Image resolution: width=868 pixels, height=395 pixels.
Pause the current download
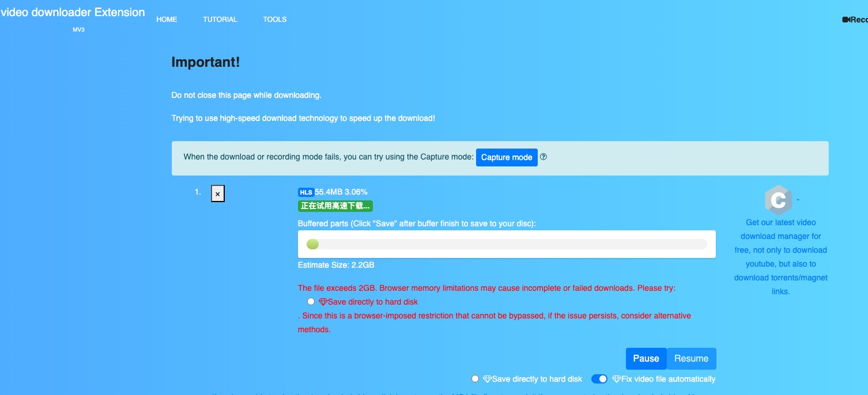click(x=646, y=358)
